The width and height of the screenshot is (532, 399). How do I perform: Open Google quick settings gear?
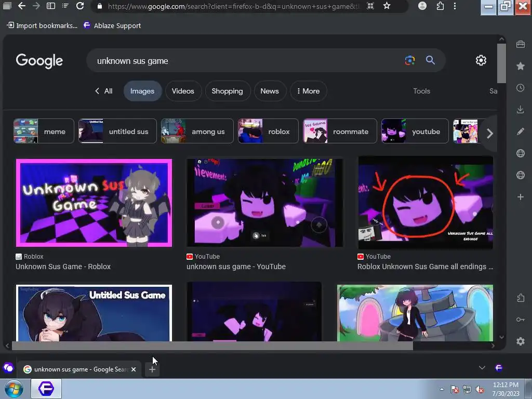tap(481, 60)
